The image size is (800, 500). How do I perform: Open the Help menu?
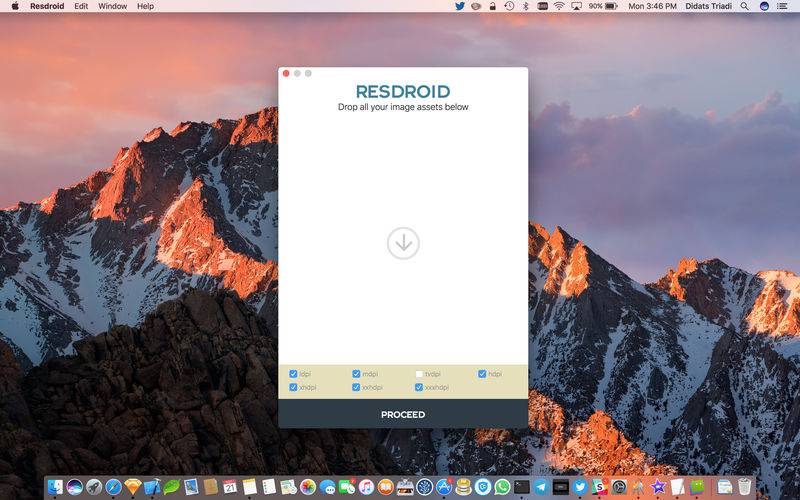[145, 6]
